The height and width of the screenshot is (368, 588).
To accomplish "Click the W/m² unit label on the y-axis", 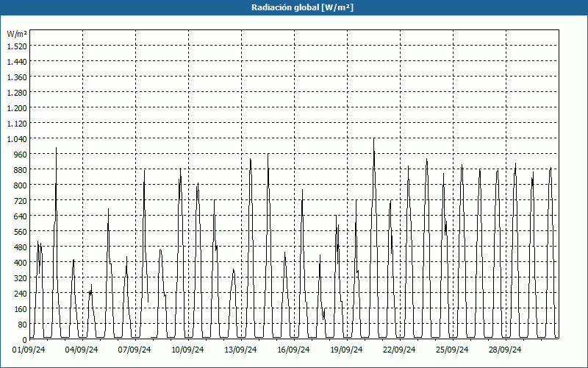I will coord(17,34).
